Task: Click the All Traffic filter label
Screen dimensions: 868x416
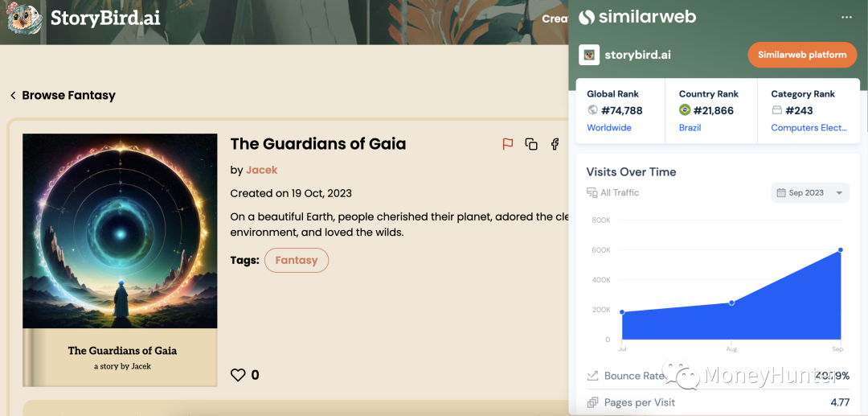Action: coord(619,193)
